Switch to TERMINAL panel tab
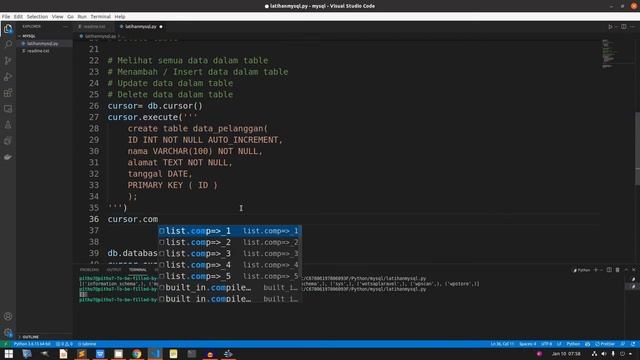Viewport: 640px width, 360px height. [138, 270]
